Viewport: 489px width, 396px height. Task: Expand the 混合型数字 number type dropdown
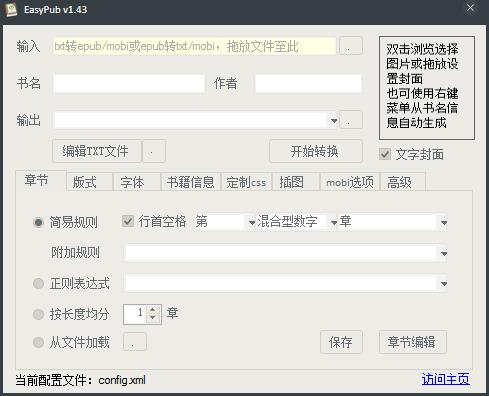(x=334, y=222)
